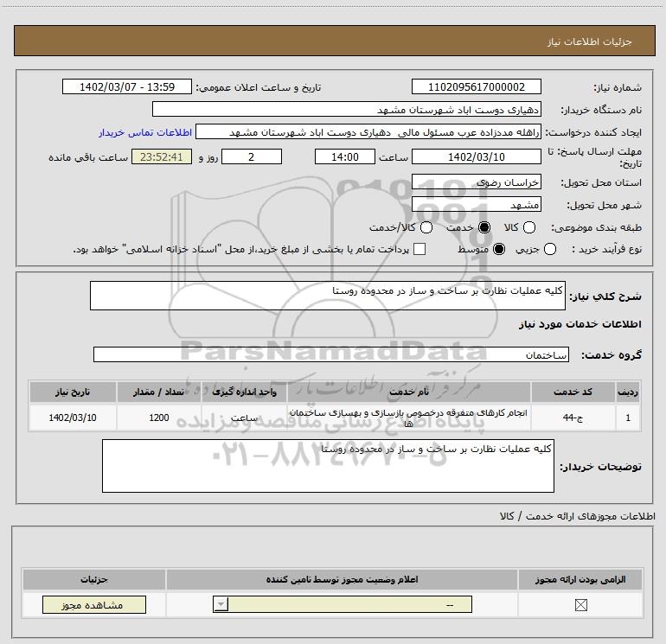Viewport: 666px width, 644px height.
Task: Click the گروه خدمت field ساختمان
Action: coord(331,354)
